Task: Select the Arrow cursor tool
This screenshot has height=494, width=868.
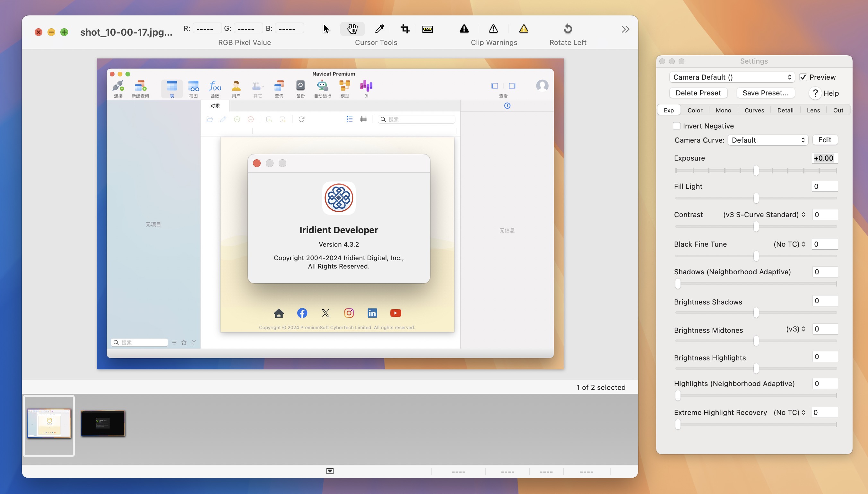Action: point(325,28)
